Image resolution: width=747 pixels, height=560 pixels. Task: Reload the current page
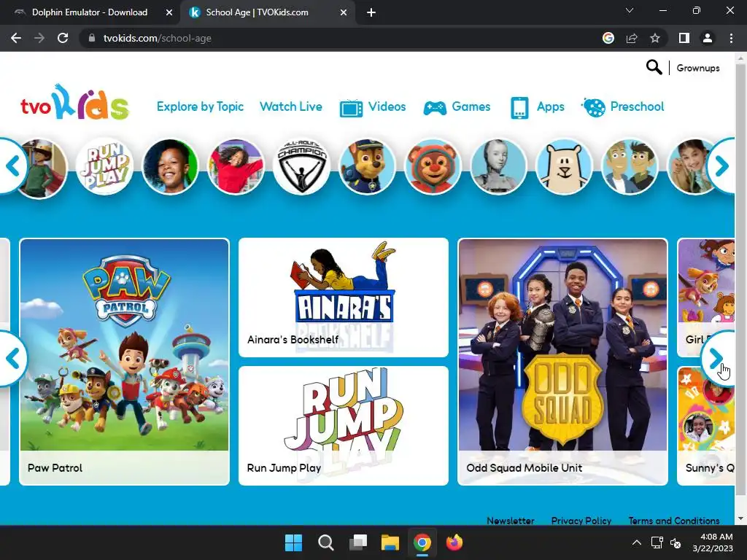(63, 38)
